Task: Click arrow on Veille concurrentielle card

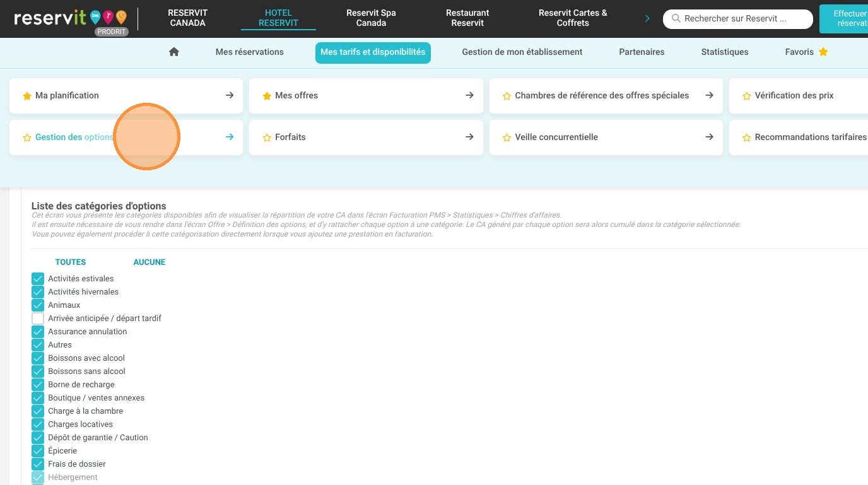Action: tap(709, 137)
